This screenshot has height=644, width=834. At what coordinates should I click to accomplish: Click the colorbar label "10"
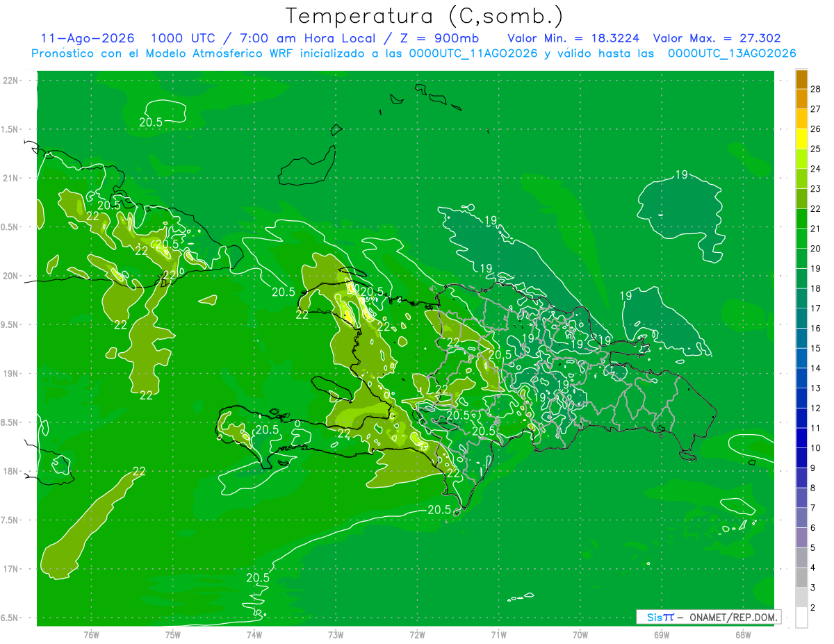tap(815, 448)
